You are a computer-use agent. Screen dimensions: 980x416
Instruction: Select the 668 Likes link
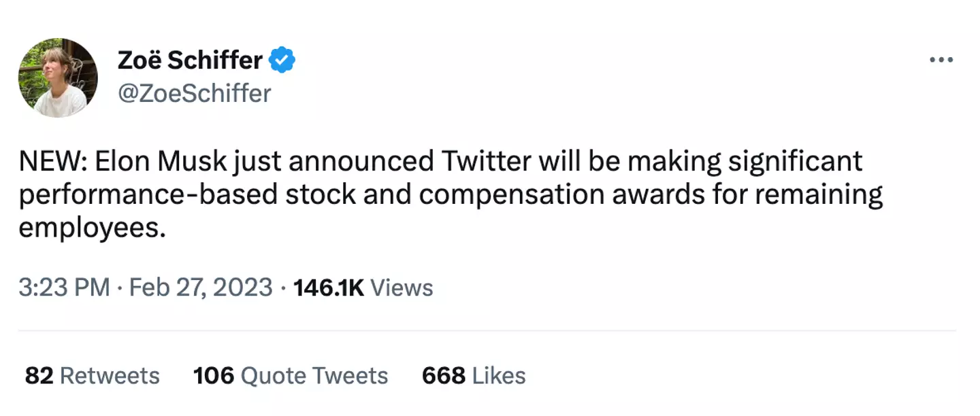(x=474, y=375)
